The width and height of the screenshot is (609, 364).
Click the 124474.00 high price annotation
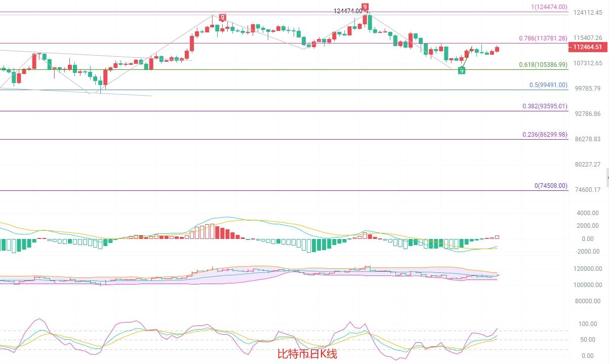pos(348,11)
